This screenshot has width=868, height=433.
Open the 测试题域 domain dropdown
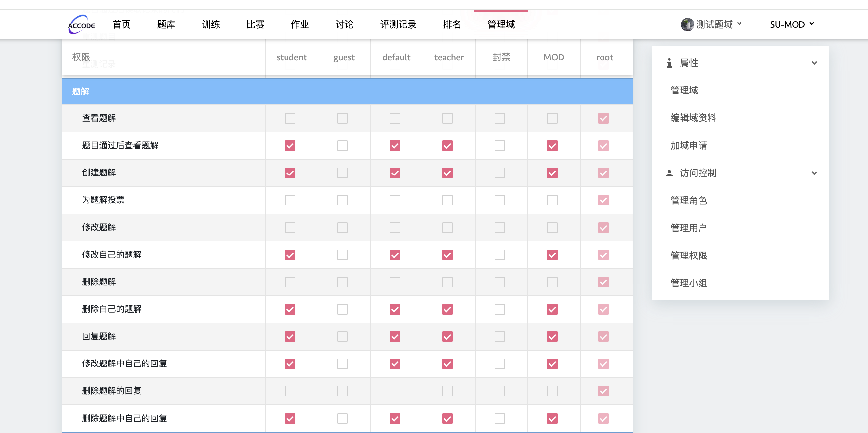click(712, 24)
